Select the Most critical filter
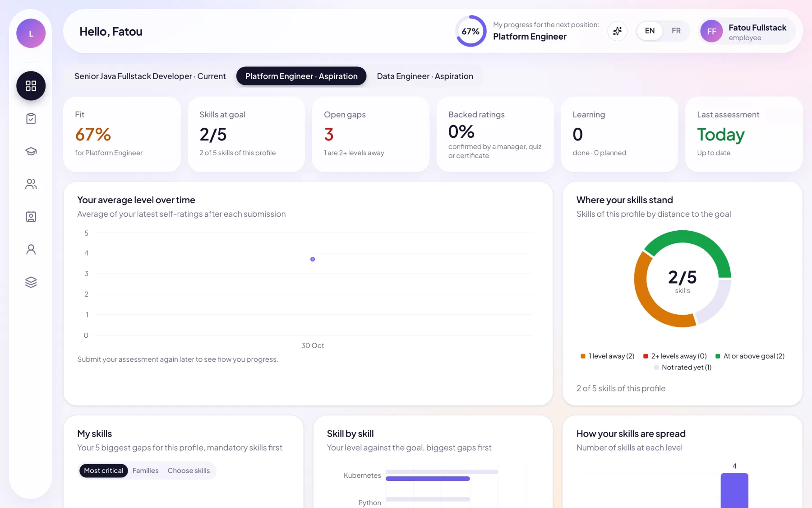 [x=103, y=471]
